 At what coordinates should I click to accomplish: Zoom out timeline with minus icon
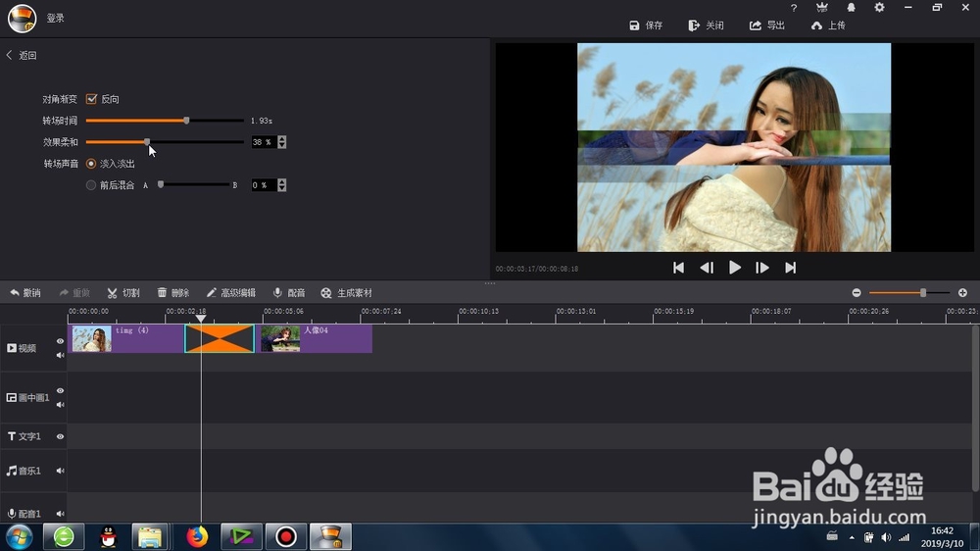coord(857,293)
